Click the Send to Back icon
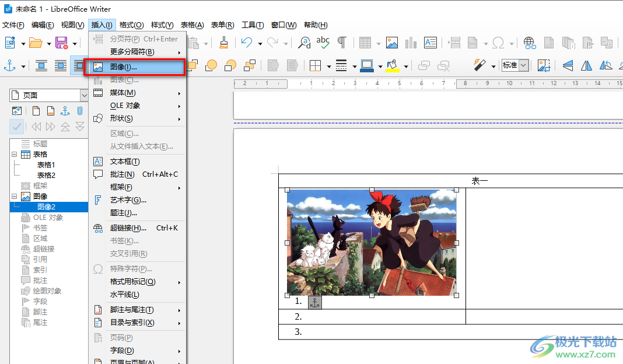 [250, 65]
